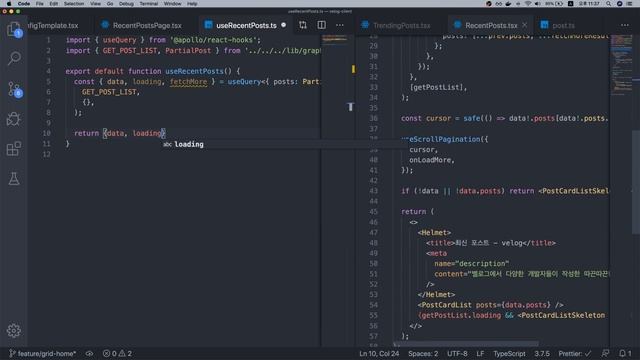Open the Apple menu
640x360 pixels.
click(9, 4)
